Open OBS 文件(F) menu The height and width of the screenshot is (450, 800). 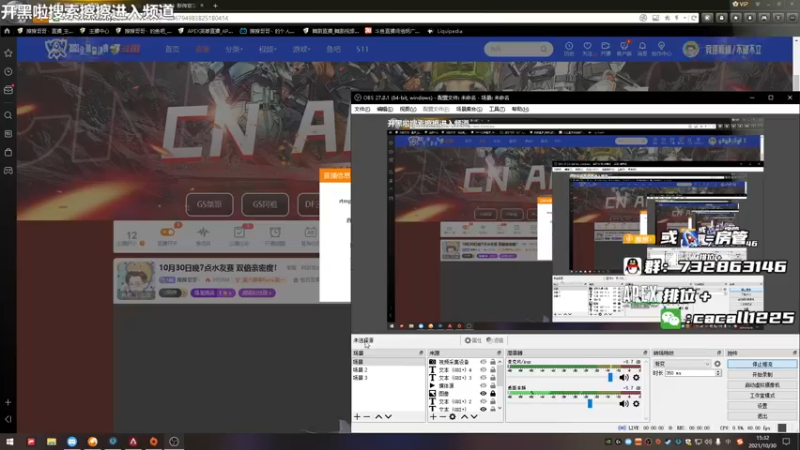pyautogui.click(x=362, y=109)
